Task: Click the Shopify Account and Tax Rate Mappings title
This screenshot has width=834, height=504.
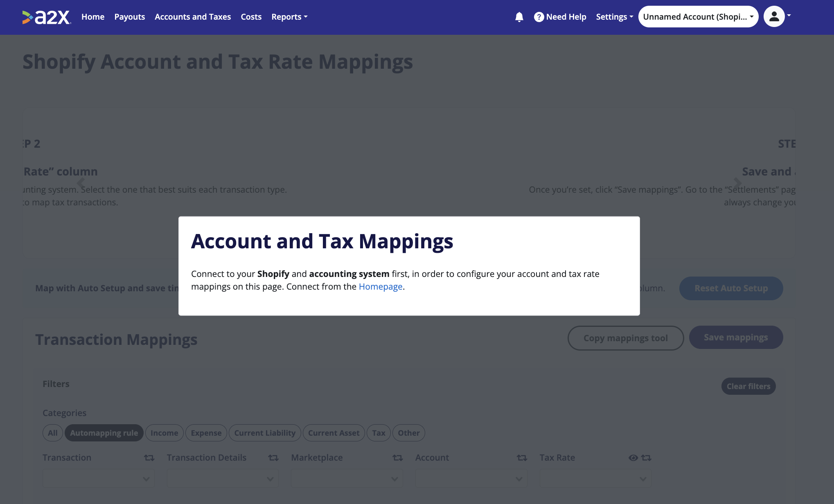Action: [218, 62]
